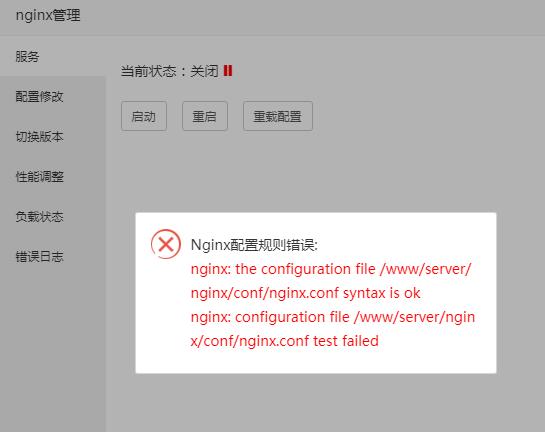The image size is (545, 432).
Task: Click the red error X icon
Action: [x=166, y=244]
